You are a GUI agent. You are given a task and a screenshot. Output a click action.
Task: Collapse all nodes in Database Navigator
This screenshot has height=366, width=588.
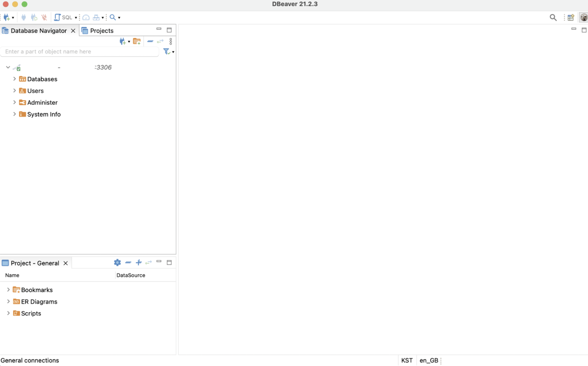pos(150,41)
